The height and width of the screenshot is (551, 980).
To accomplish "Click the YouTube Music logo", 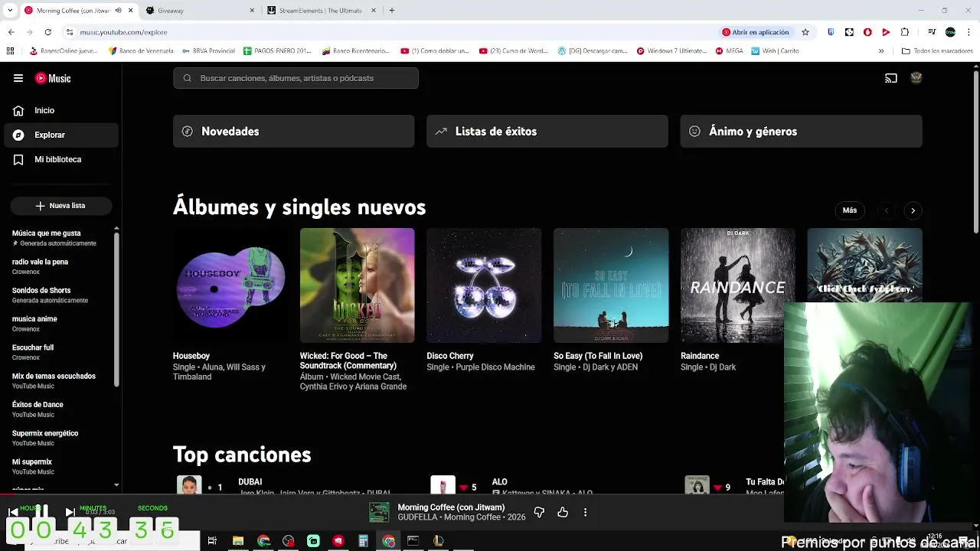I will click(53, 78).
